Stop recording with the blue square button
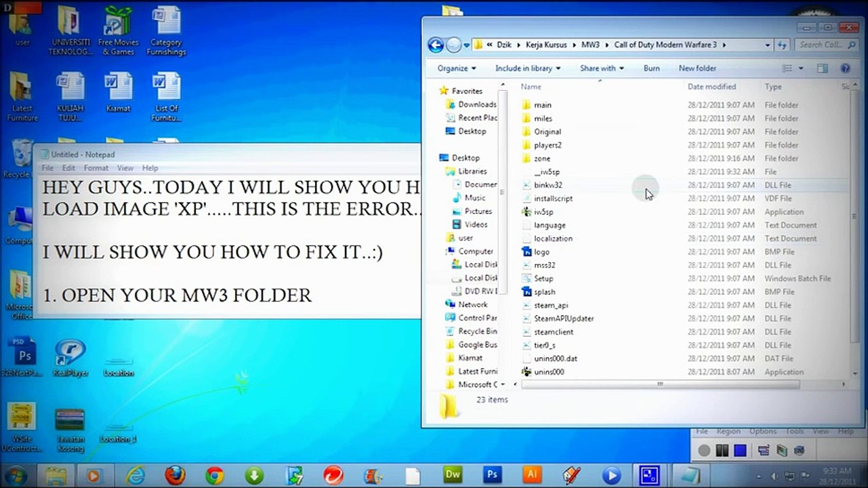Image resolution: width=868 pixels, height=488 pixels. 739,450
